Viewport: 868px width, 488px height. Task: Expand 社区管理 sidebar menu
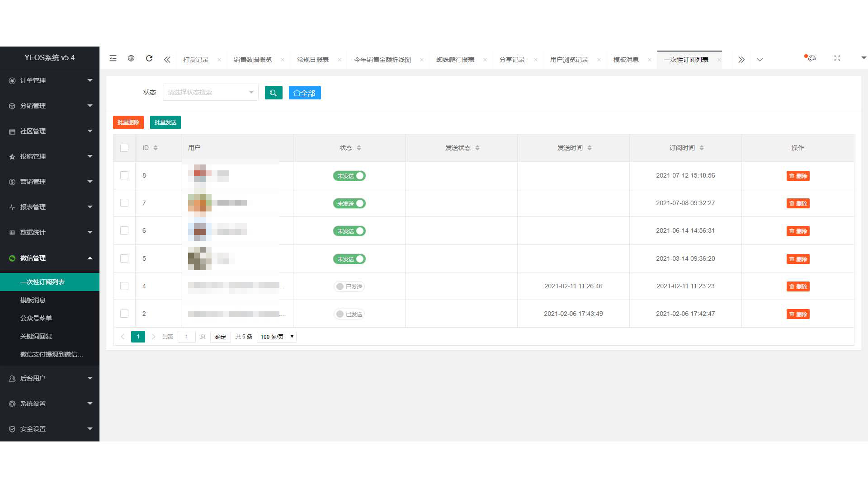point(50,131)
